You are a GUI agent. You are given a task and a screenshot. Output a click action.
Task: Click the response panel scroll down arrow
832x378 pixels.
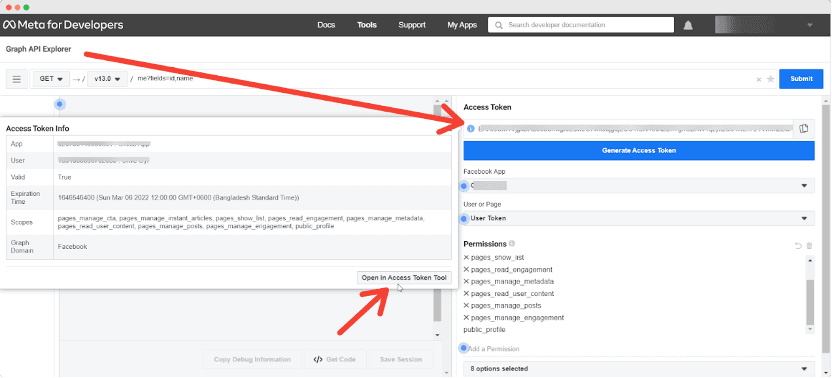coord(437,335)
